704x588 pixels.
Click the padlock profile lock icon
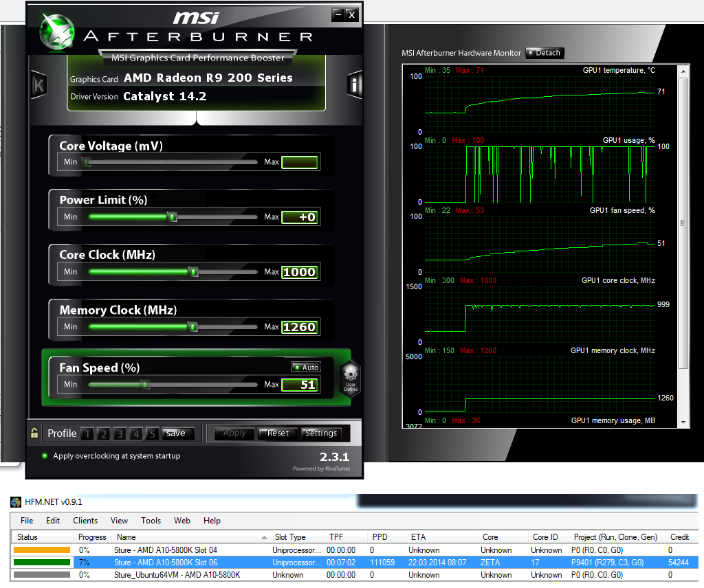point(34,433)
